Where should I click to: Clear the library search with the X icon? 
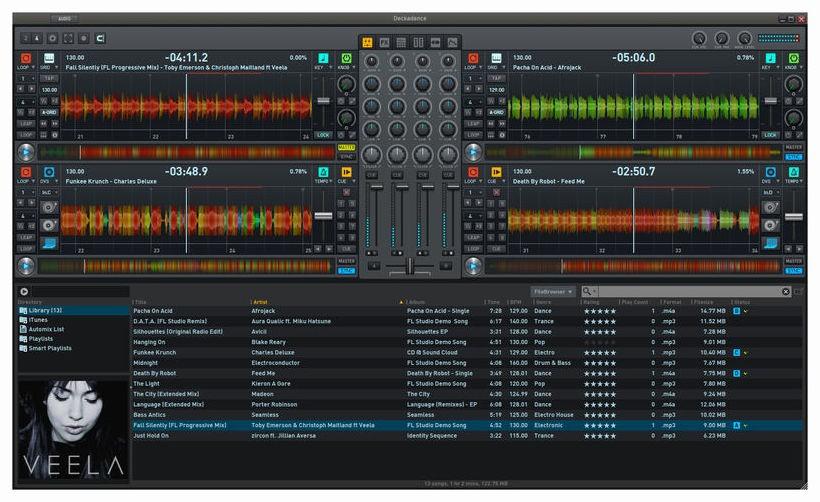(x=785, y=292)
